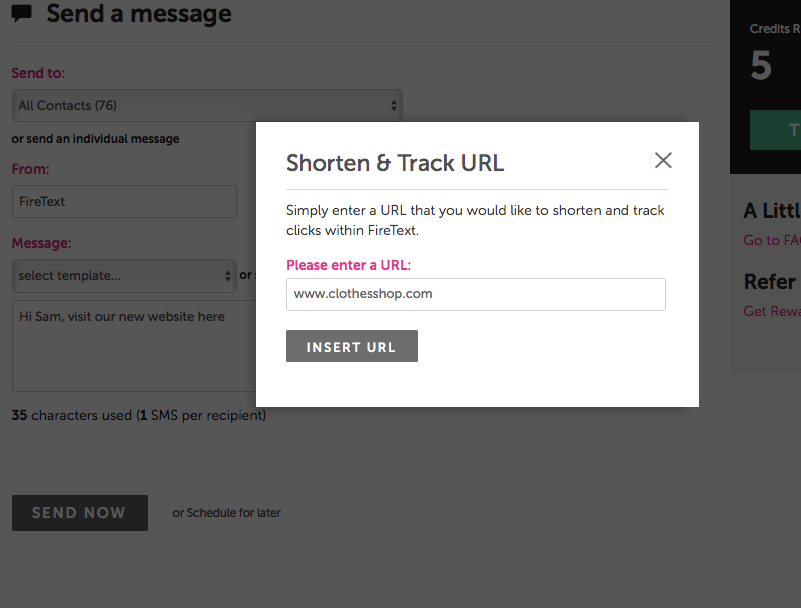The image size is (801, 608).
Task: Click the credits remaining number 5
Action: tap(761, 65)
